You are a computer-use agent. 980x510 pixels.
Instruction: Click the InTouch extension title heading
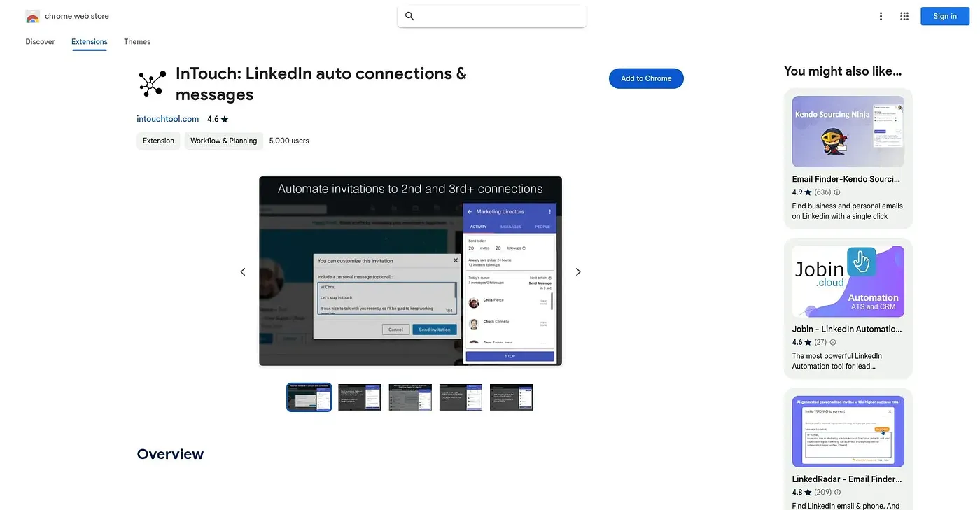tap(321, 84)
